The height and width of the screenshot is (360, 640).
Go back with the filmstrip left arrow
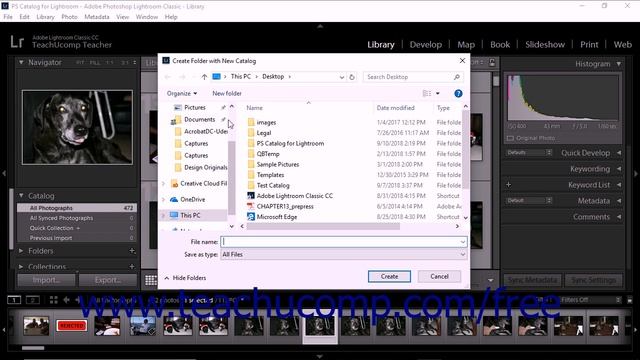tap(66, 300)
